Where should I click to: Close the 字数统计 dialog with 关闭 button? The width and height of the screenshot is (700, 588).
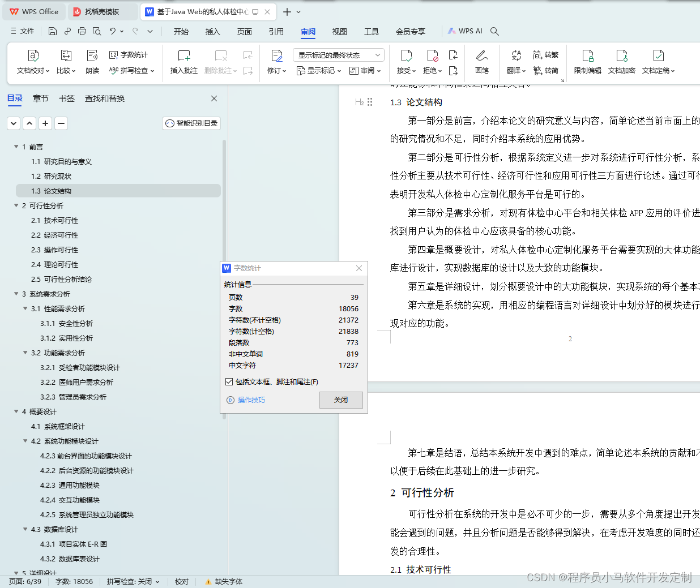point(341,400)
